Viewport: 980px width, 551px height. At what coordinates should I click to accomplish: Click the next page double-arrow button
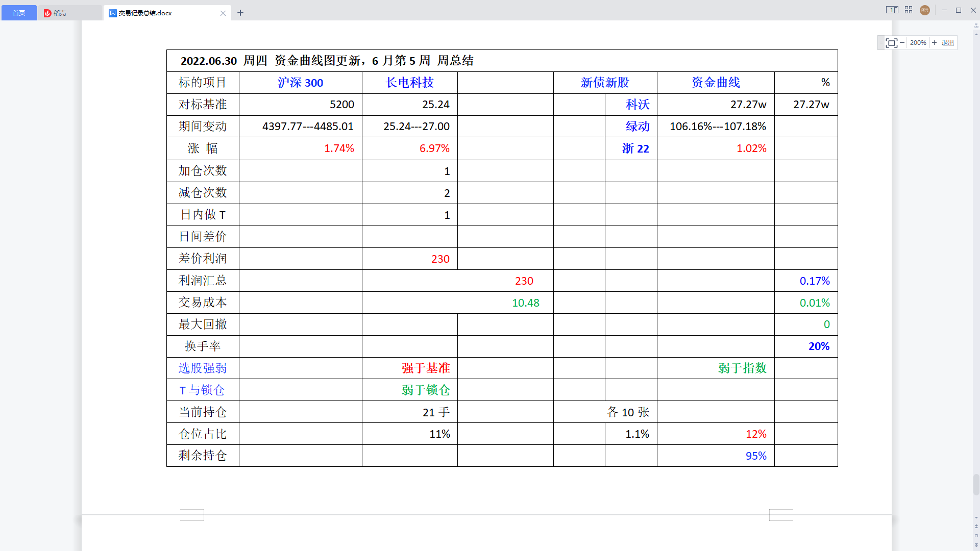coord(976,545)
